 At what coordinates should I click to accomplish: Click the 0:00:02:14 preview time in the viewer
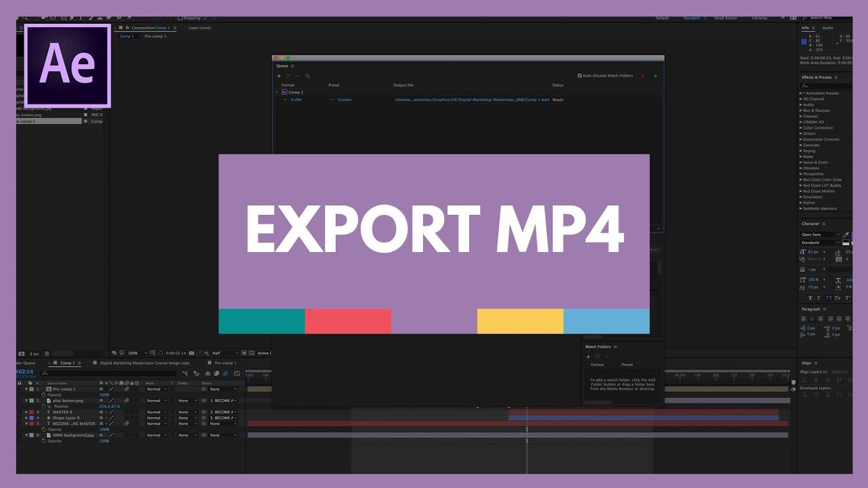176,353
